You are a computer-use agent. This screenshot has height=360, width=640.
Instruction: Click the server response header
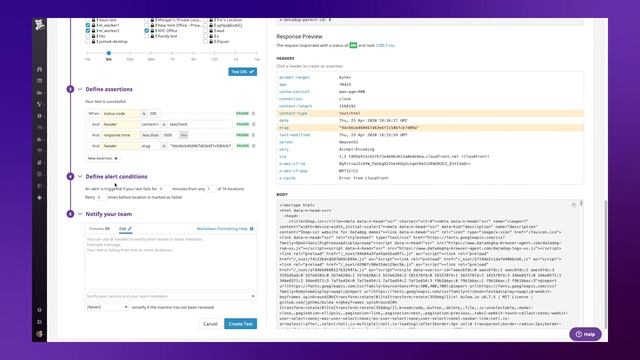pos(286,142)
